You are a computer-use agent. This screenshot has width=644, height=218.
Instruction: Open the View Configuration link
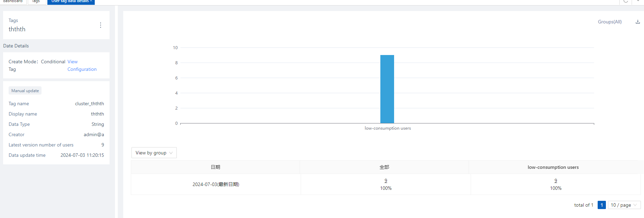(x=82, y=69)
